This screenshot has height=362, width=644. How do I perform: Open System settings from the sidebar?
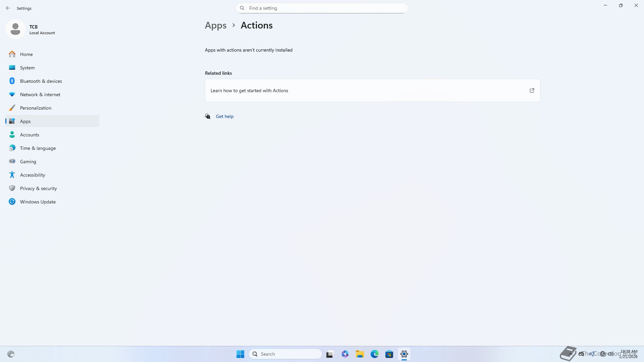tap(27, 68)
